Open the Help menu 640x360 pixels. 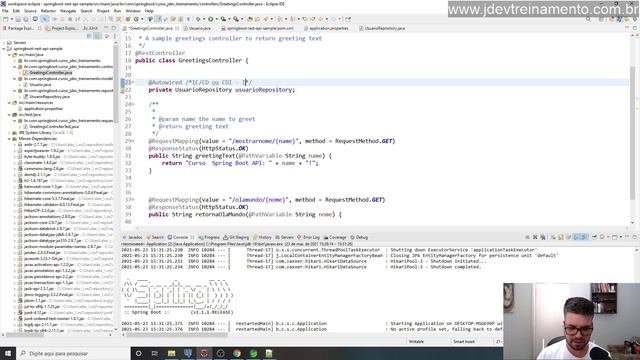149,11
